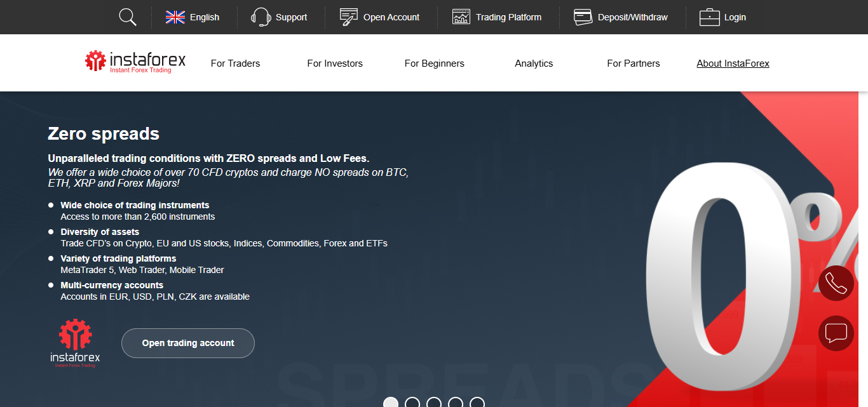Click the Support headset icon
Image resolution: width=868 pixels, height=407 pixels.
click(261, 17)
